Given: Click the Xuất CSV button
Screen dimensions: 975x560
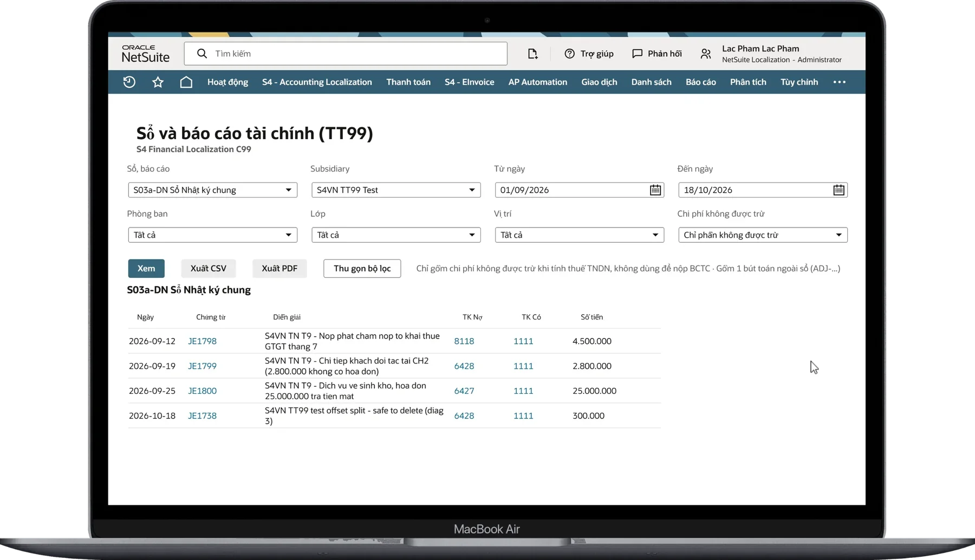Looking at the screenshot, I should (209, 269).
